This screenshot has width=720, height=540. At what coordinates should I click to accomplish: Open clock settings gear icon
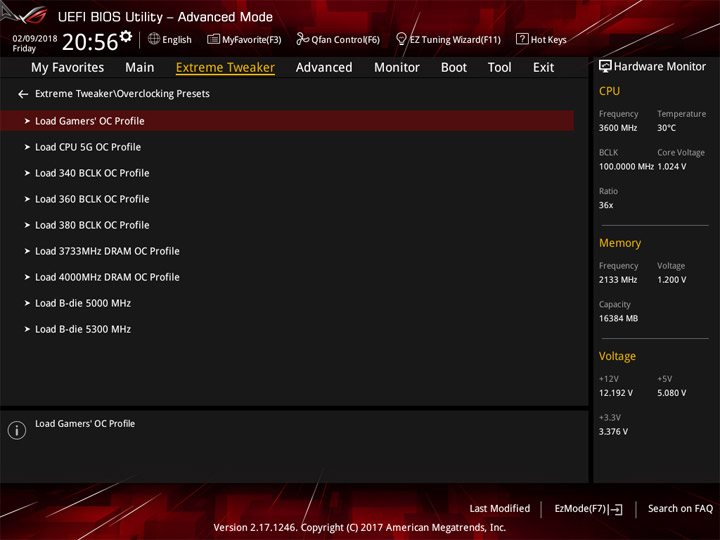[x=126, y=36]
